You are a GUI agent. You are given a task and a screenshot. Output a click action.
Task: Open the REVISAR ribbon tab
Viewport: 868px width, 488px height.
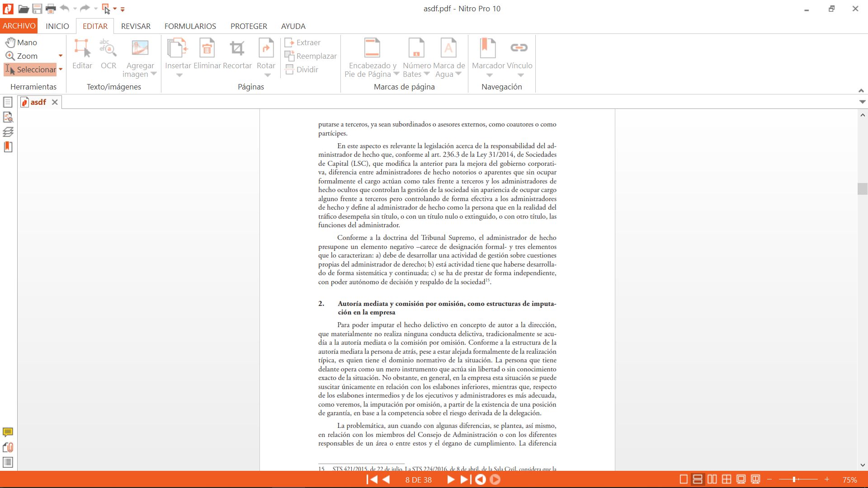pos(136,26)
